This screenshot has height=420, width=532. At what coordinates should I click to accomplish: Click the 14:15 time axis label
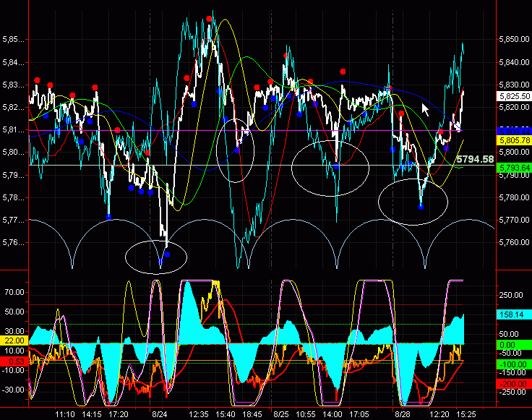click(92, 414)
